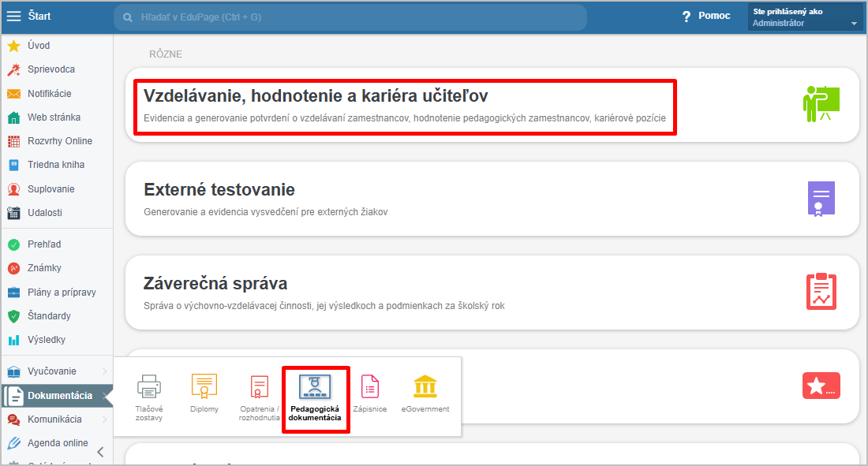Click the Notifikácie envelope icon
This screenshot has height=466, width=868.
coord(14,94)
